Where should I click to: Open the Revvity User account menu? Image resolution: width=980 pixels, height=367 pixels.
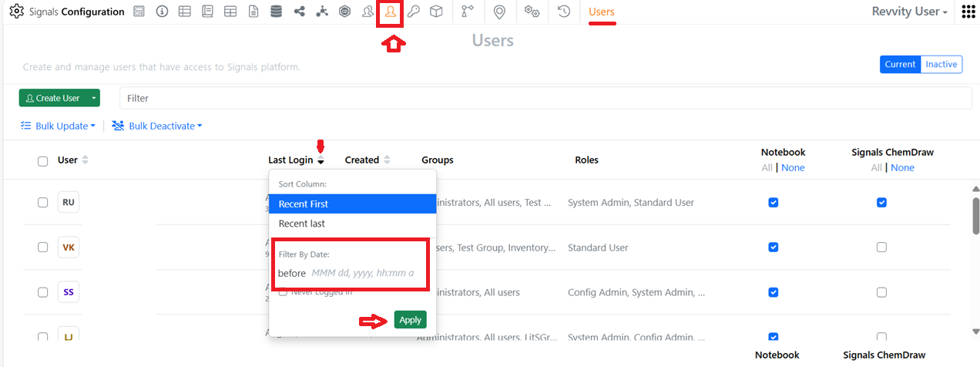(909, 12)
